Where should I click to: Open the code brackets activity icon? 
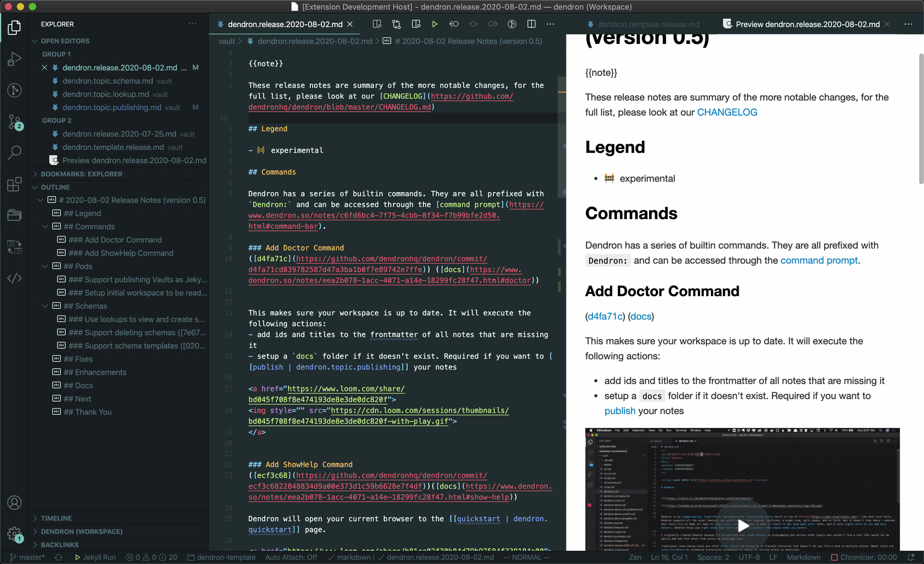click(x=14, y=278)
